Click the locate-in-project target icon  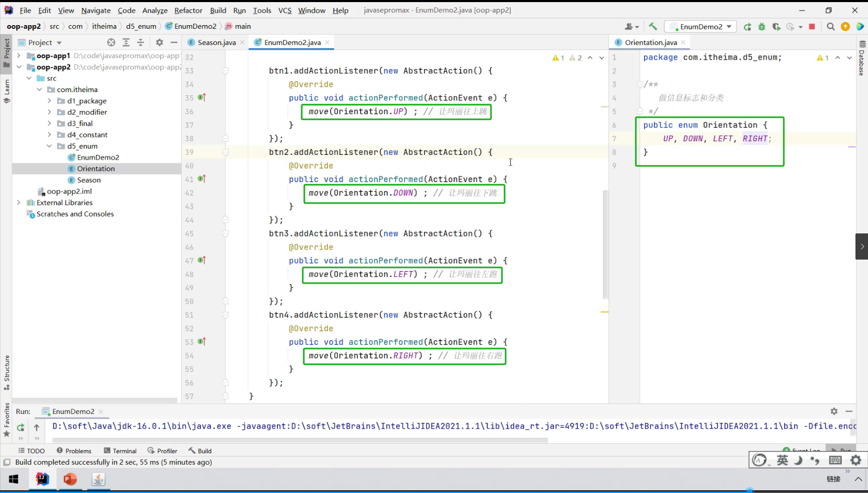coord(111,42)
